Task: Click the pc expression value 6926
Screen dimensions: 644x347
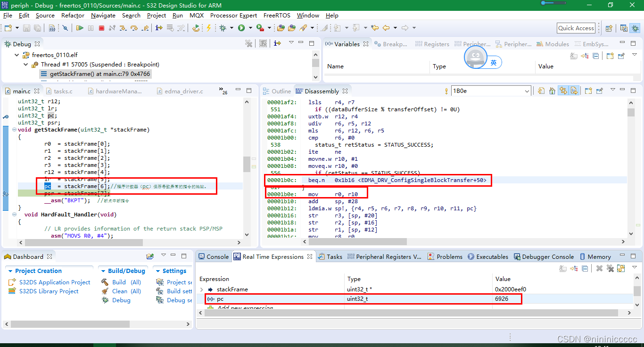Action: coord(502,298)
